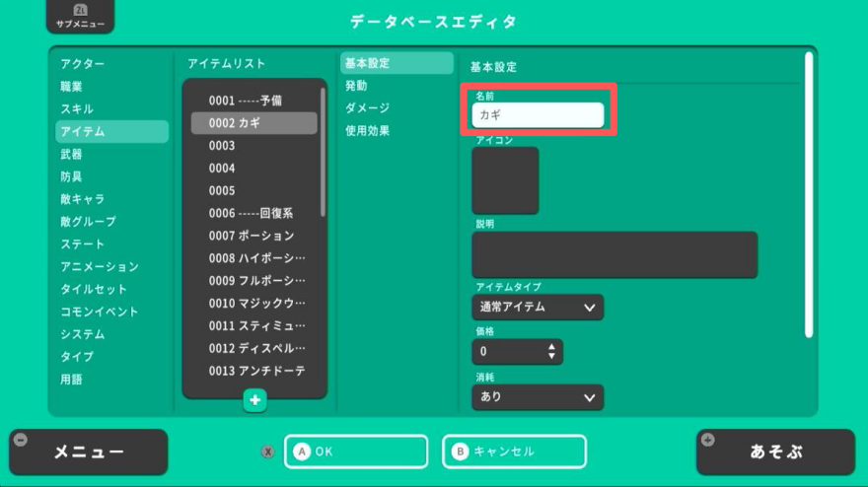The image size is (868, 487).
Task: Increase 価格 with the up arrow
Action: 551,347
